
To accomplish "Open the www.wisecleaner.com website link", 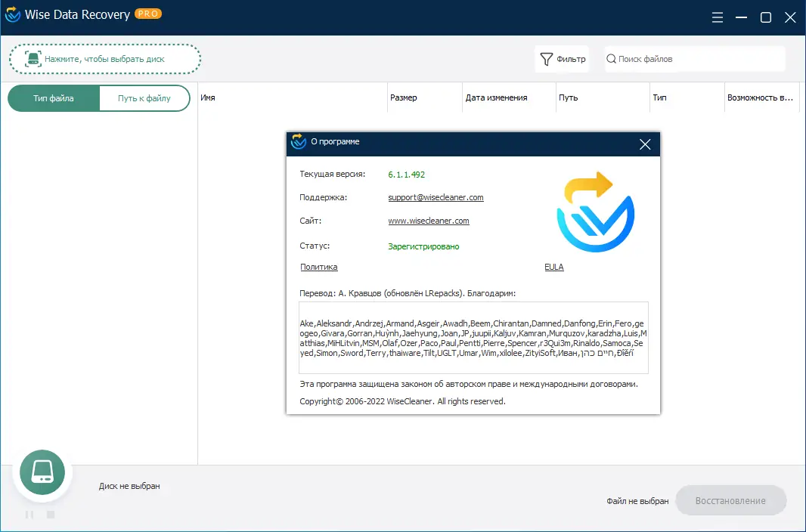I will (x=429, y=221).
